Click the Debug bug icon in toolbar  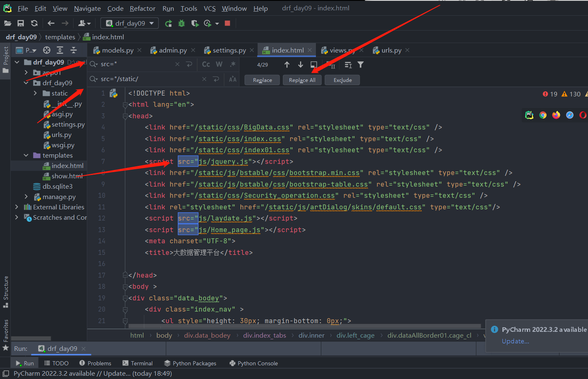click(x=182, y=23)
